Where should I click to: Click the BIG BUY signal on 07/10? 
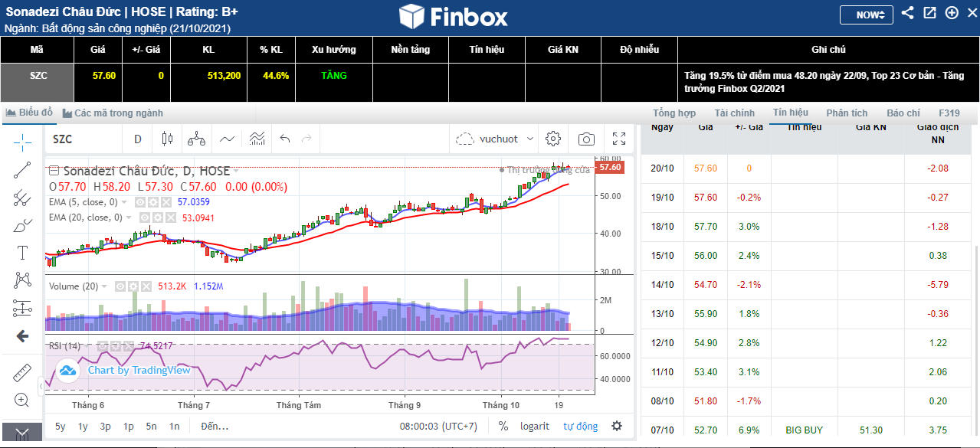click(x=804, y=430)
